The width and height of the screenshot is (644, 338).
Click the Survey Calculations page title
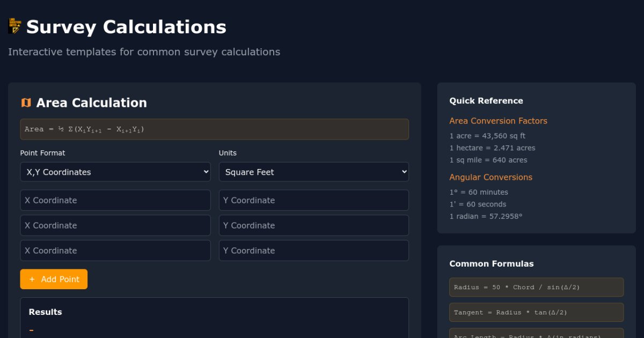[x=126, y=27]
